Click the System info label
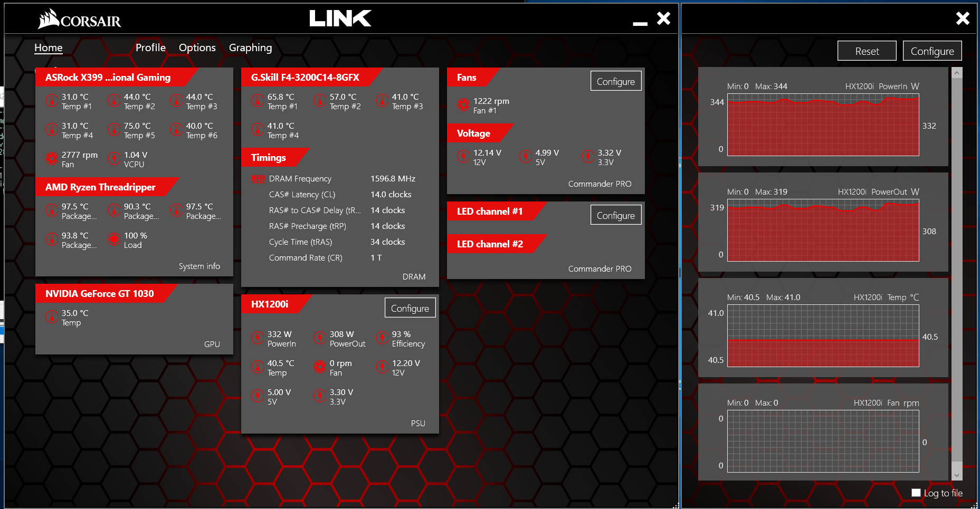The image size is (980, 509). tap(199, 266)
